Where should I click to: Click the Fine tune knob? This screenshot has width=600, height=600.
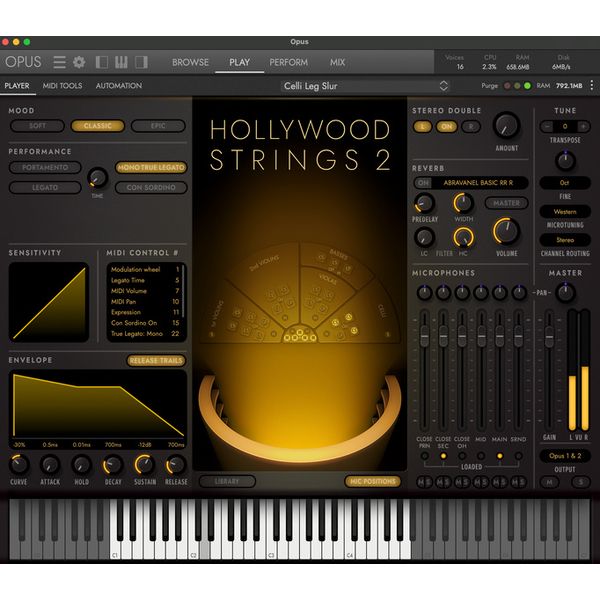point(565,161)
